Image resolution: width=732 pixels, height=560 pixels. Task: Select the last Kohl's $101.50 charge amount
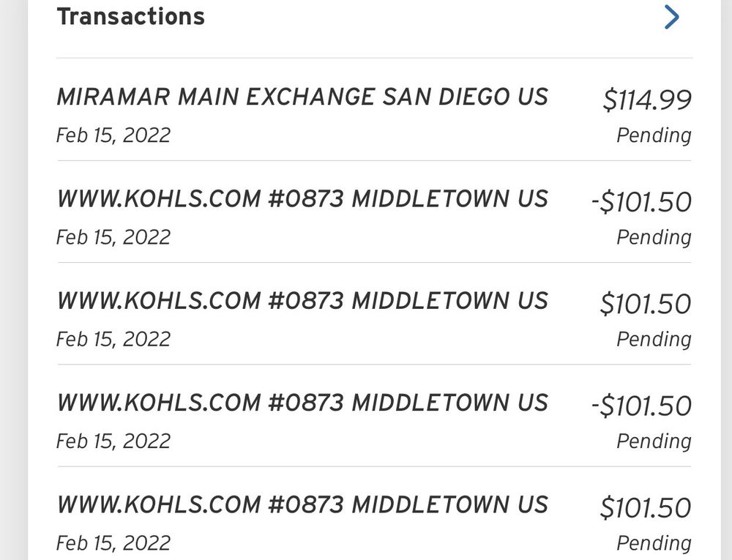pos(645,507)
